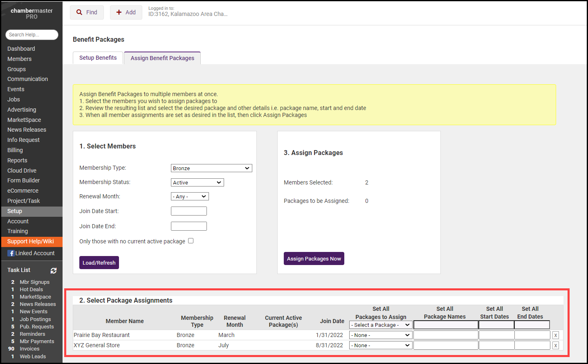The image size is (588, 364).
Task: Open Set All 'Select a Package' dropdown
Action: 380,325
